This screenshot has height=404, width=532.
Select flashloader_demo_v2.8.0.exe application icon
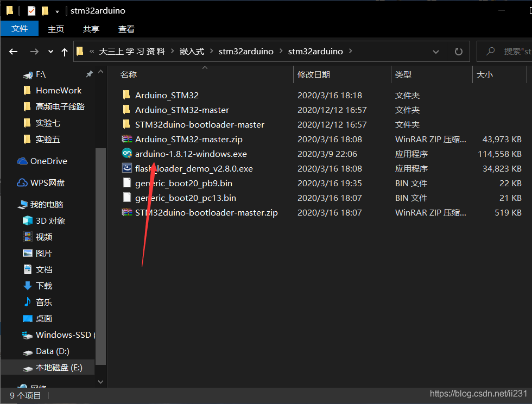pyautogui.click(x=127, y=168)
